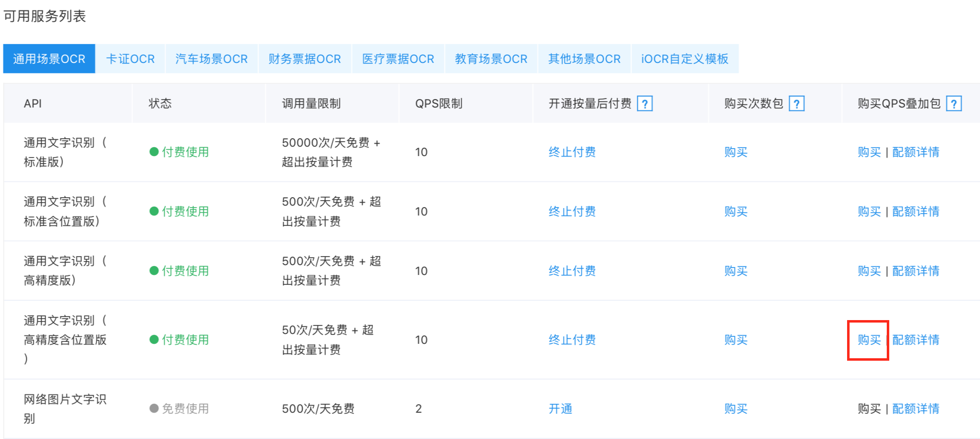The width and height of the screenshot is (980, 439).
Task: Click 付费使用 status of 高精度含位置版 row
Action: click(x=179, y=340)
